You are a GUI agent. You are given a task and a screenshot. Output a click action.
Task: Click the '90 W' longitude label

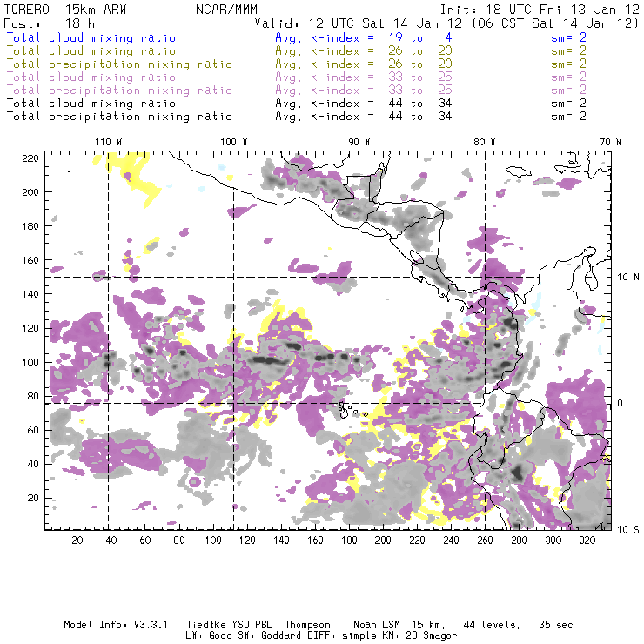359,142
